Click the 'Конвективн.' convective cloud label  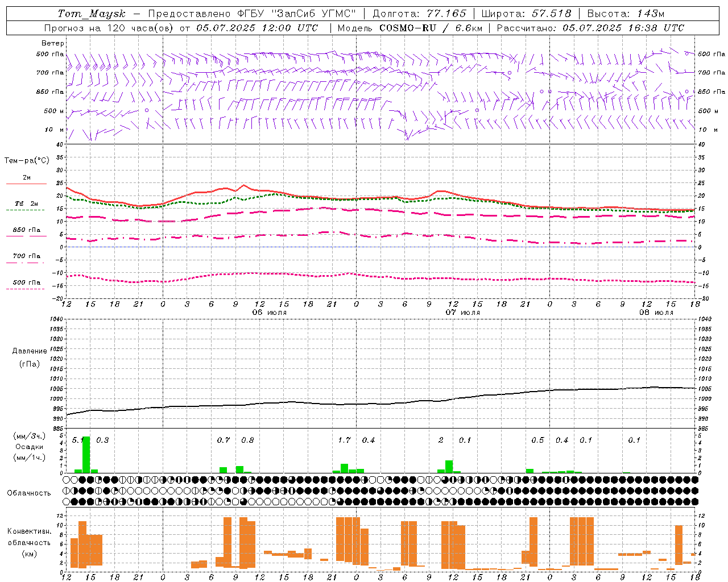click(x=30, y=531)
